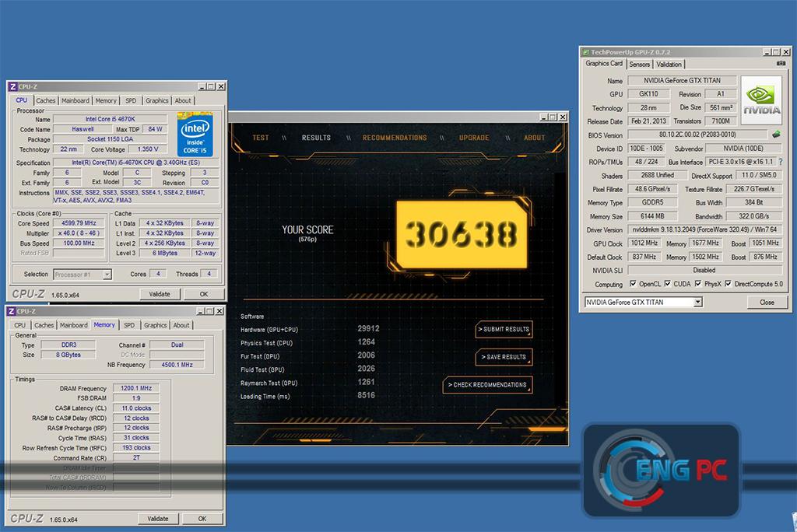Open SPD tab in top CPU-Z window

pyautogui.click(x=131, y=100)
